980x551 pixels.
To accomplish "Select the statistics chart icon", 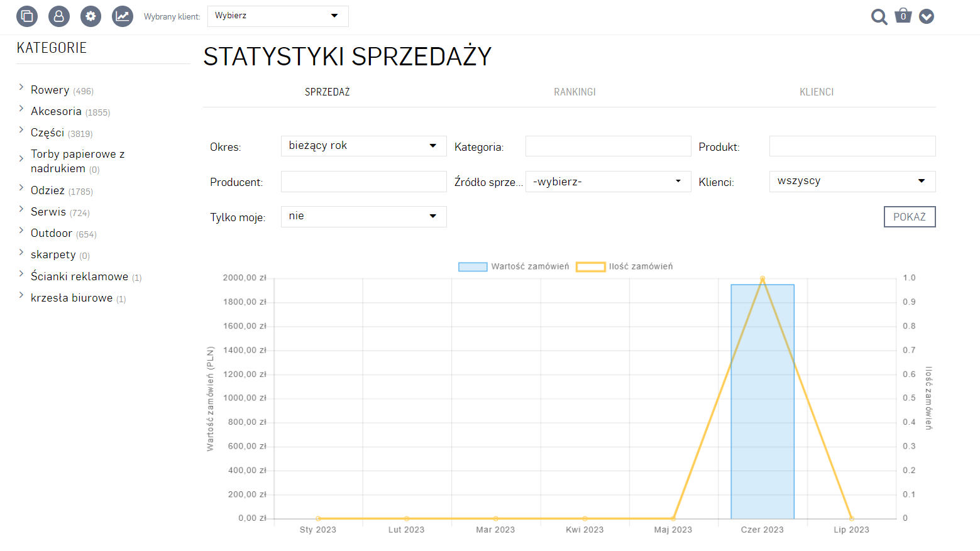I will [122, 16].
